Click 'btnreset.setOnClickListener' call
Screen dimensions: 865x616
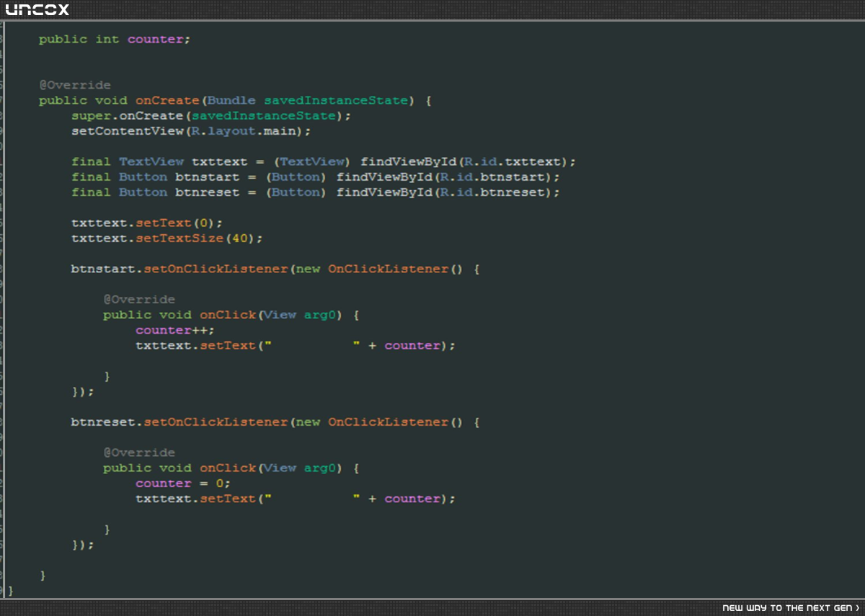click(x=179, y=422)
